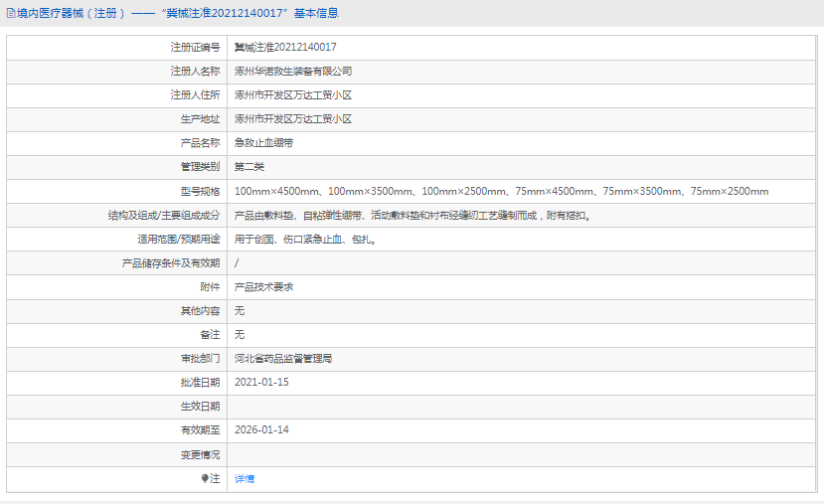Screen dimensions: 824x504
Task: Select the composition description starting 产品由敷料垫
Action: point(413,216)
